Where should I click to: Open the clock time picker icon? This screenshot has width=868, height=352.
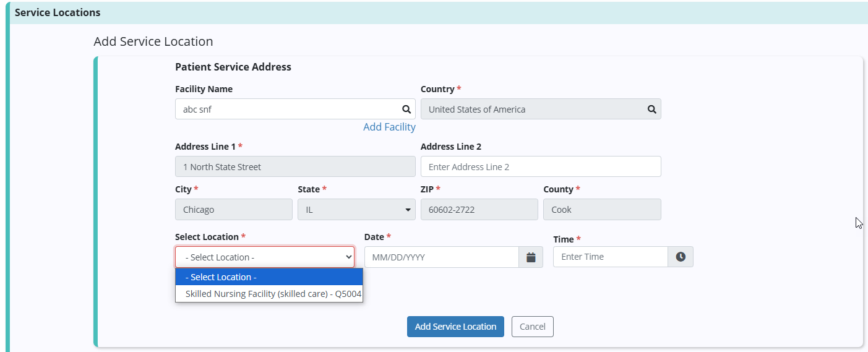681,257
